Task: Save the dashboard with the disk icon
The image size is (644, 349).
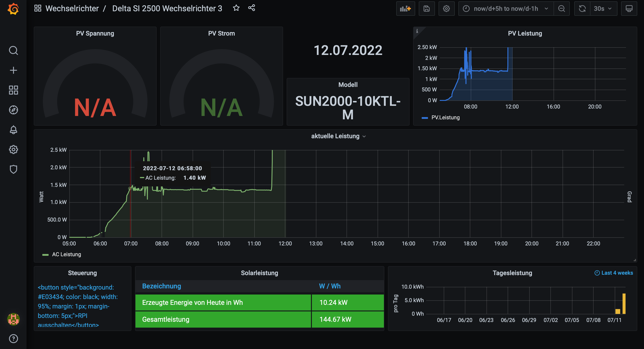Action: coord(426,9)
